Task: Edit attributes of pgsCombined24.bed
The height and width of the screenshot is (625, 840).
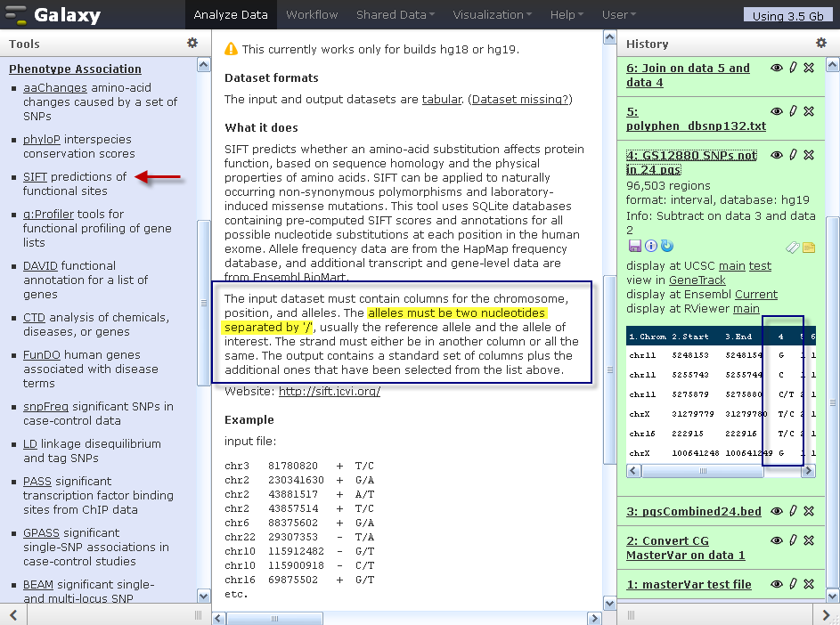Action: click(x=794, y=511)
